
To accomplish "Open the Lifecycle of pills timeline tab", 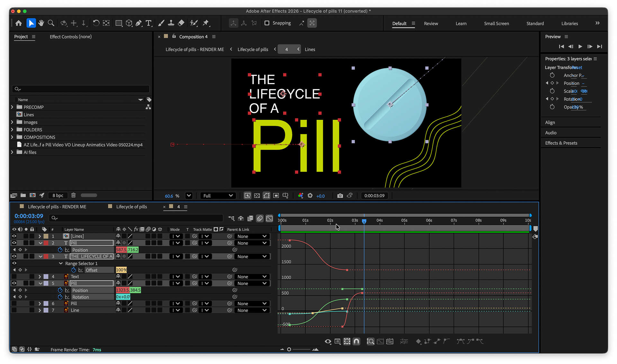I will pyautogui.click(x=131, y=207).
